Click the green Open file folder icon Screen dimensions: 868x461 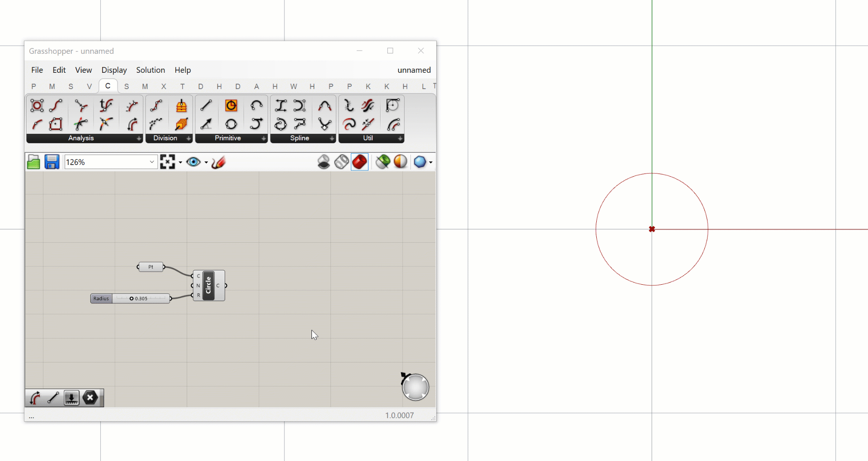click(x=33, y=162)
